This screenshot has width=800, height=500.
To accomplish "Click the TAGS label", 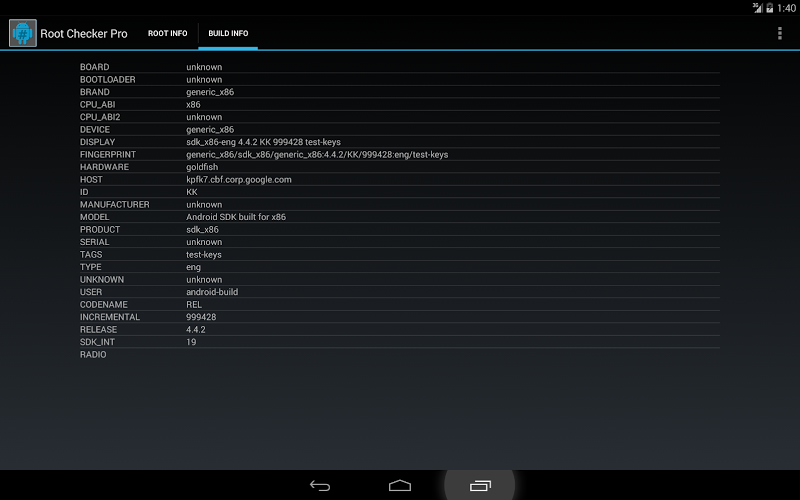I will point(91,255).
